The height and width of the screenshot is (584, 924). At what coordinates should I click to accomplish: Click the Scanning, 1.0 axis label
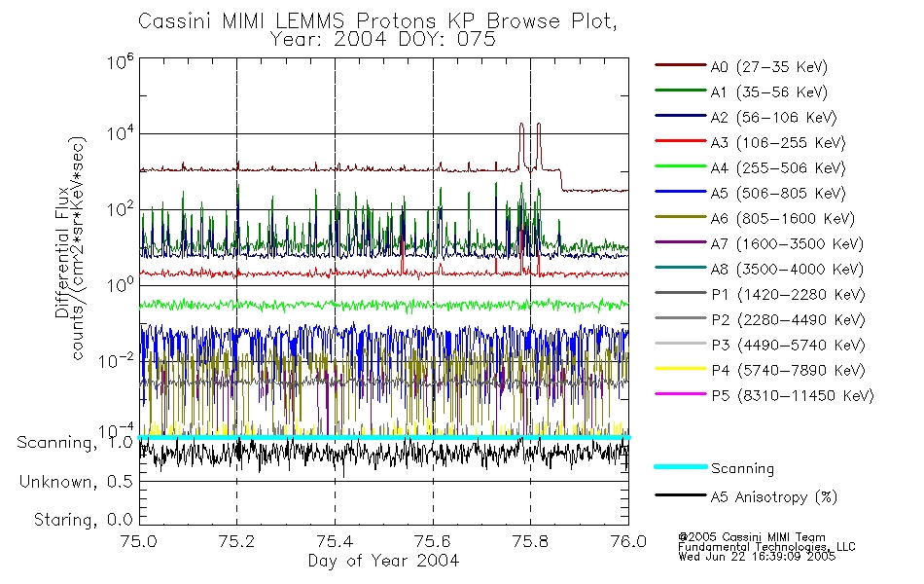[75, 443]
